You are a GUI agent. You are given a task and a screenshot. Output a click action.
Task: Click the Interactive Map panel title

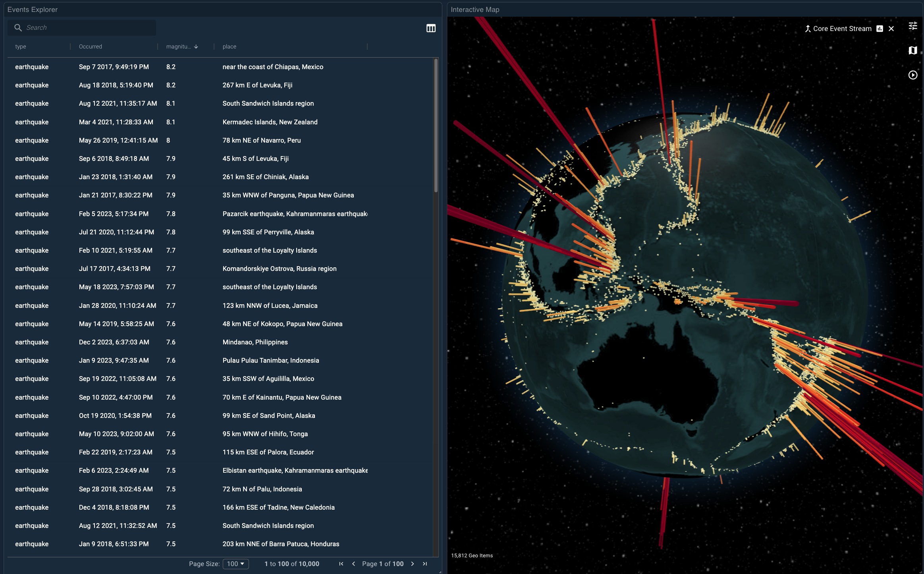475,10
